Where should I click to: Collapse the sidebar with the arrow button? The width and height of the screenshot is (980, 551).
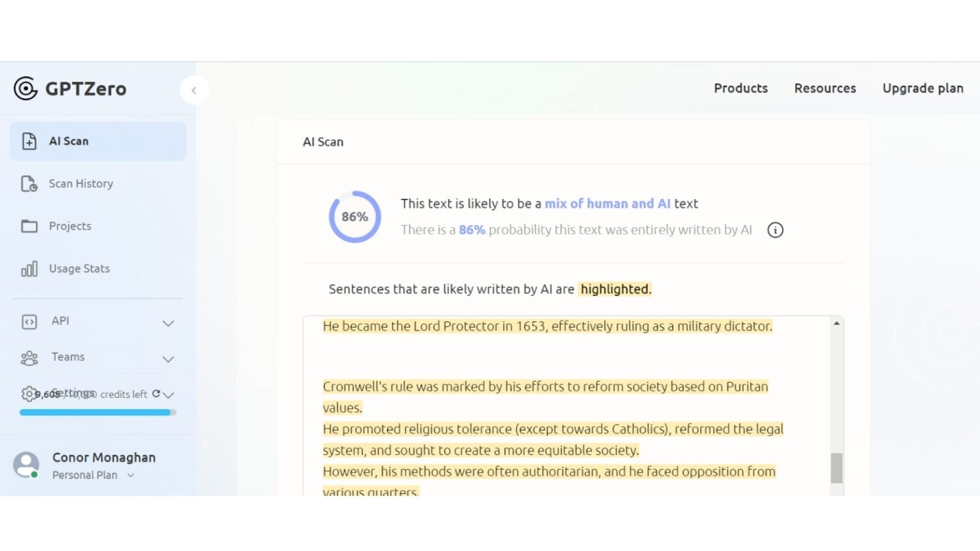pos(193,90)
